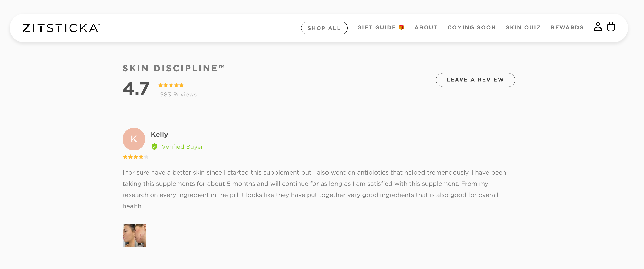Click the verified buyer checkmark icon
The height and width of the screenshot is (269, 644).
(154, 147)
